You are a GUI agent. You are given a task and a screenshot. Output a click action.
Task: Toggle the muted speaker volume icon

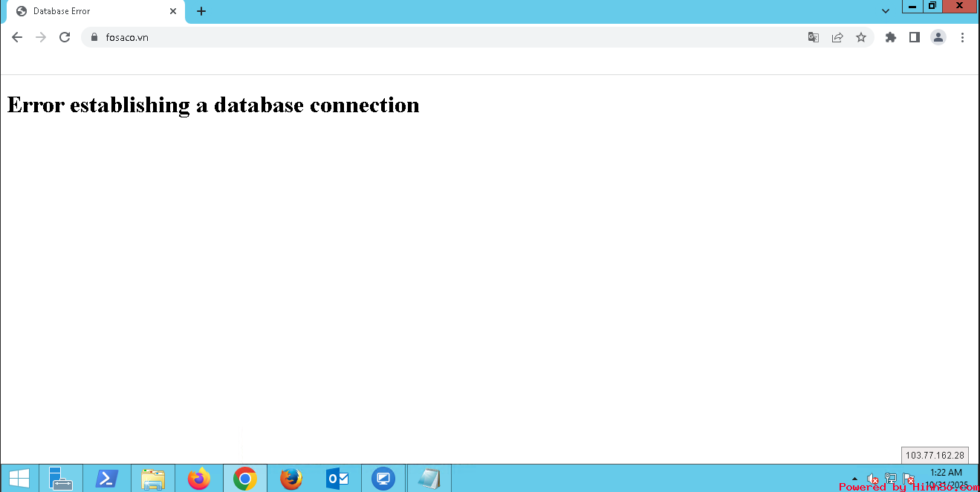[x=873, y=479]
